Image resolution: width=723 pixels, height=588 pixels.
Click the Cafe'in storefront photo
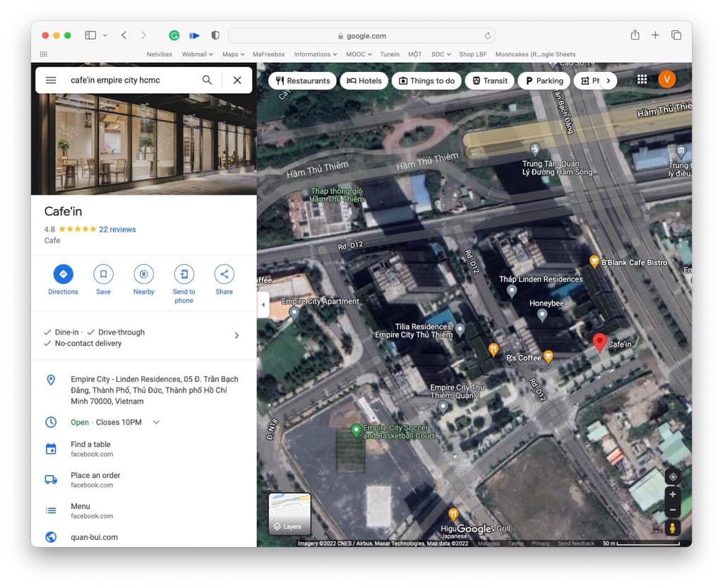click(x=144, y=144)
